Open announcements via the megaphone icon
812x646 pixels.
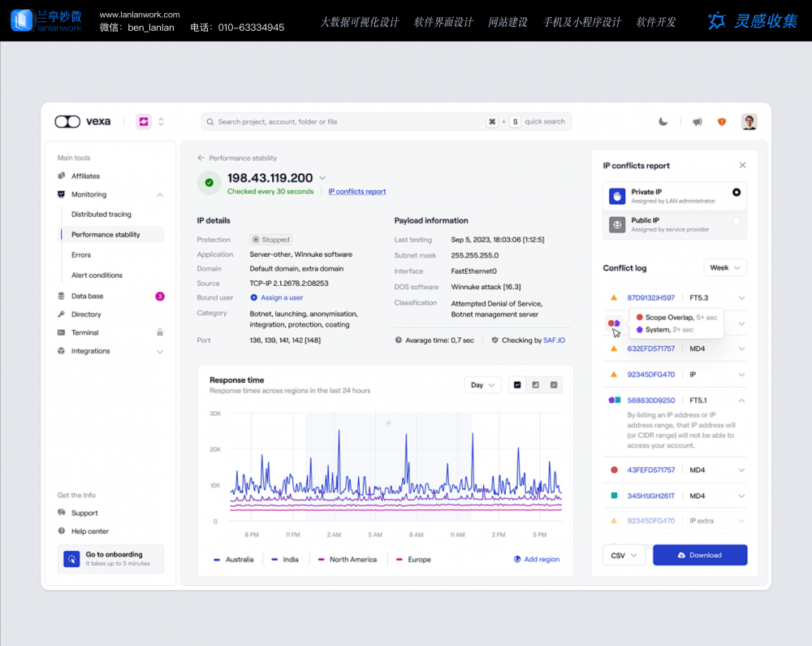pyautogui.click(x=697, y=122)
